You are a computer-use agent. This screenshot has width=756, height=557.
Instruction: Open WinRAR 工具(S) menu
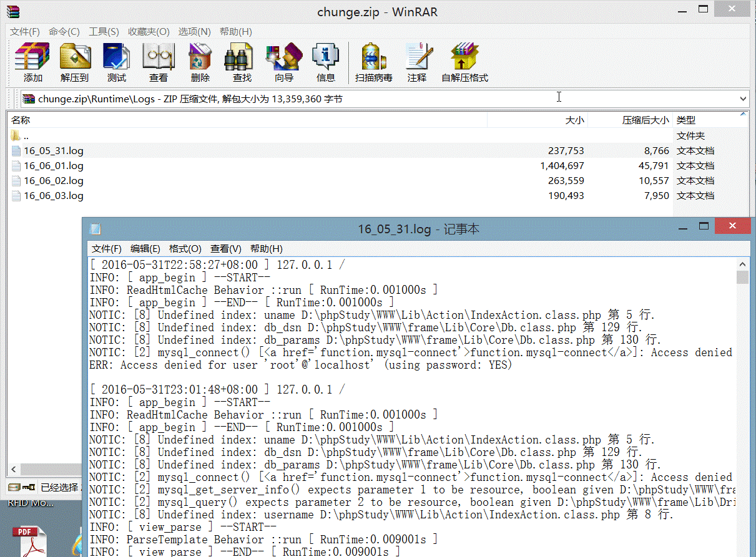[104, 31]
